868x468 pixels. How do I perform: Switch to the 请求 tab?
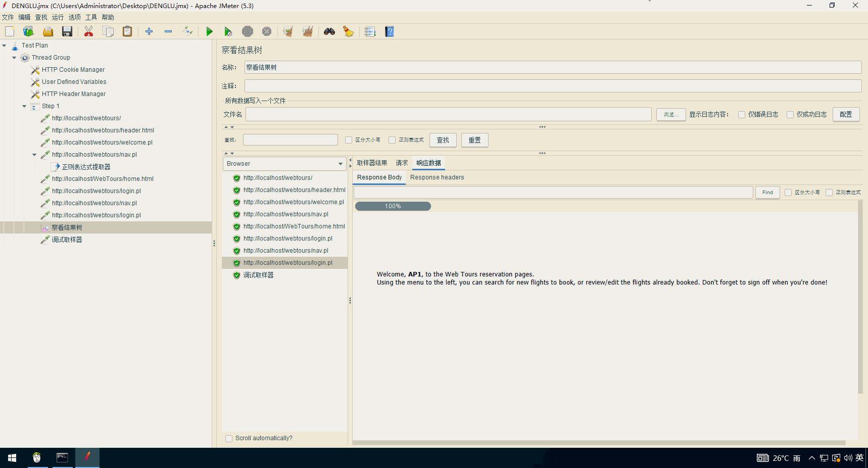click(x=402, y=163)
